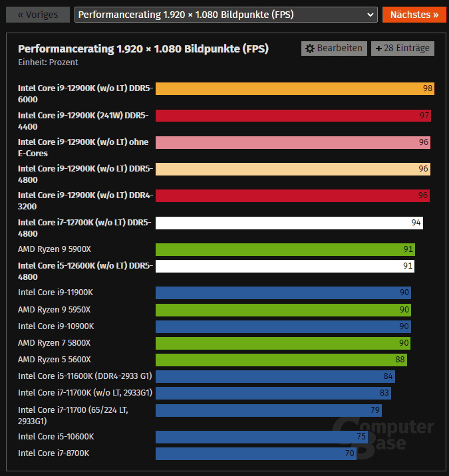
Task: Click the white i7-12700K DDR5-4800 bar
Action: click(x=289, y=223)
